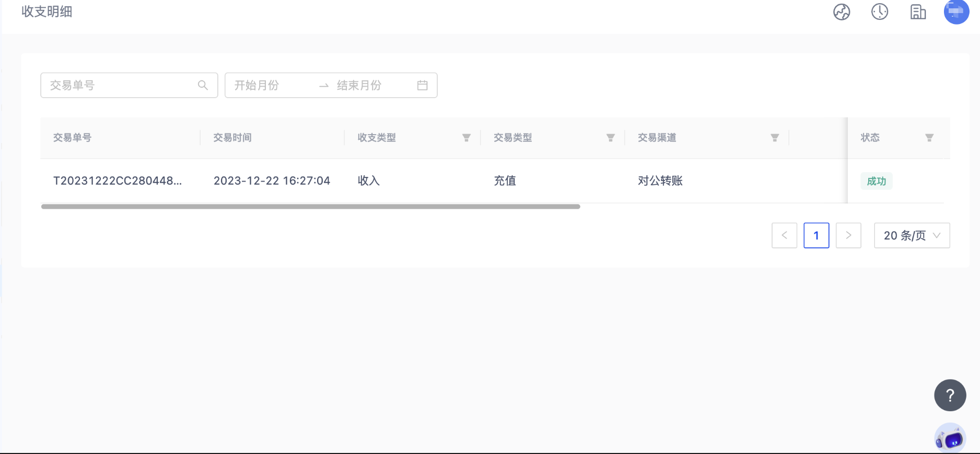Click the search magnifier icon

203,85
